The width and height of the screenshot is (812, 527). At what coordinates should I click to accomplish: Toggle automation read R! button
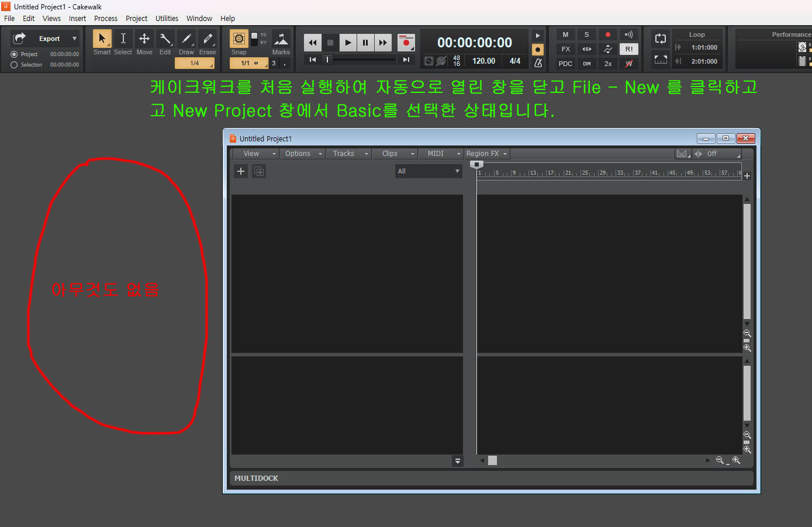tap(628, 49)
